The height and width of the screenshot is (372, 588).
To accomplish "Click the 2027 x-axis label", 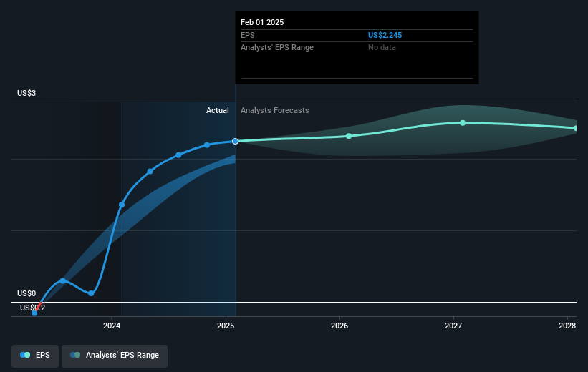I will [x=453, y=325].
